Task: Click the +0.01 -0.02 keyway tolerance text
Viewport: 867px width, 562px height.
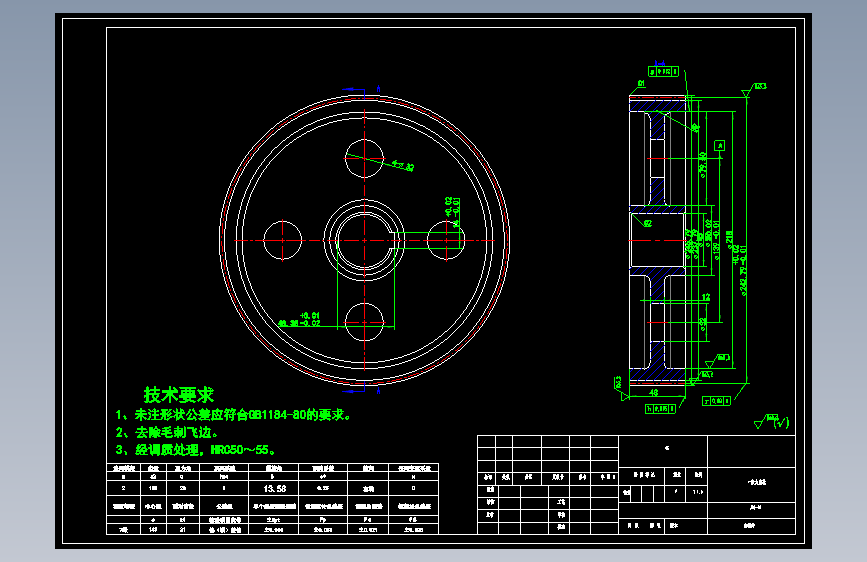Action: (310, 319)
